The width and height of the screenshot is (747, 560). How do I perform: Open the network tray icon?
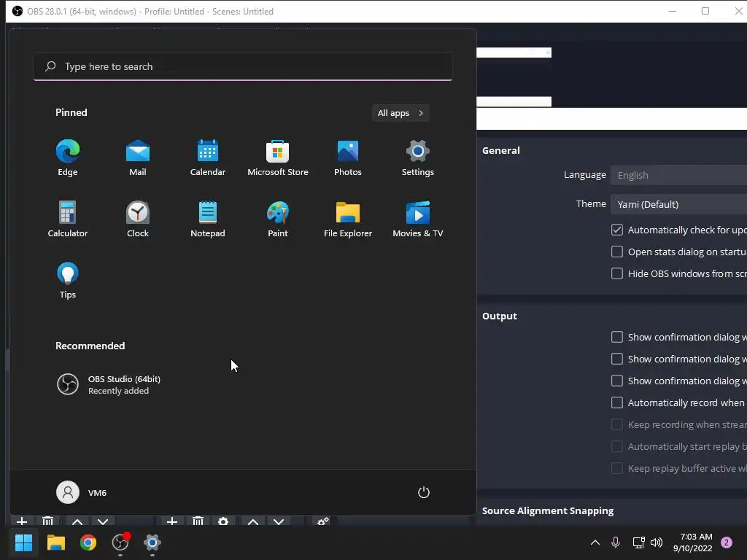coord(638,542)
